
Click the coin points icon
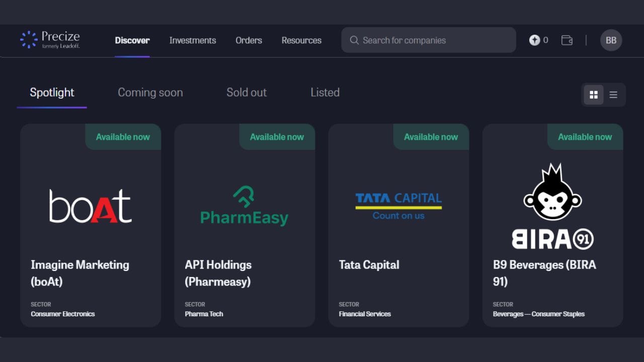[x=534, y=40]
